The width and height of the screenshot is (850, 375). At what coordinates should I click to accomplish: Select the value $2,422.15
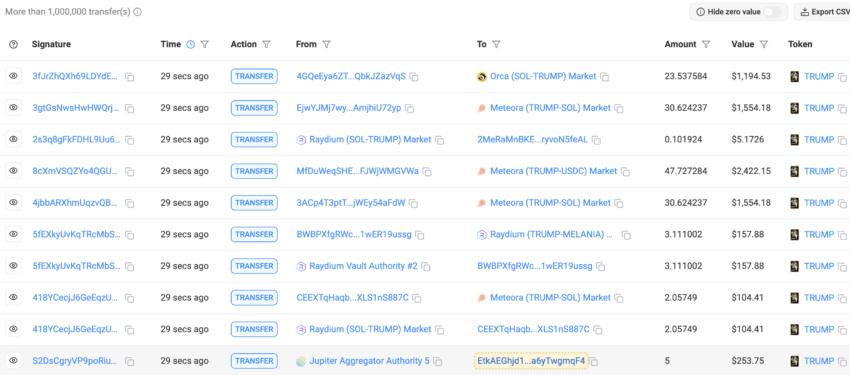(751, 171)
